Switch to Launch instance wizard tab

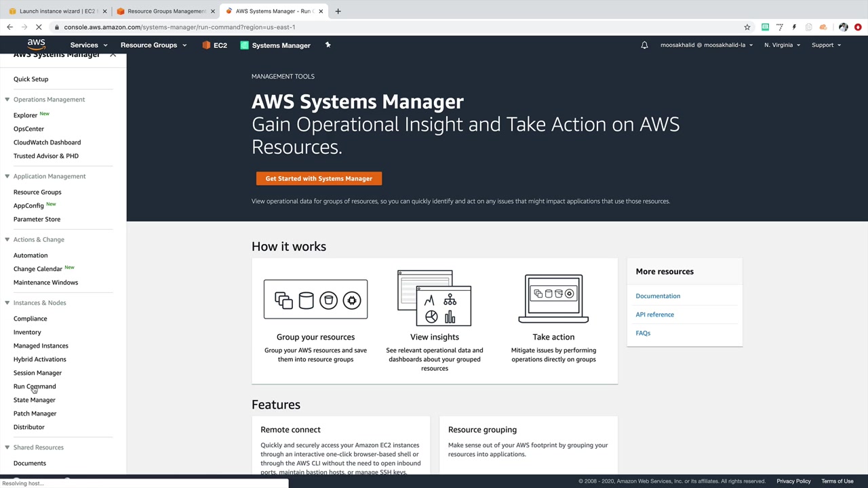tap(58, 11)
